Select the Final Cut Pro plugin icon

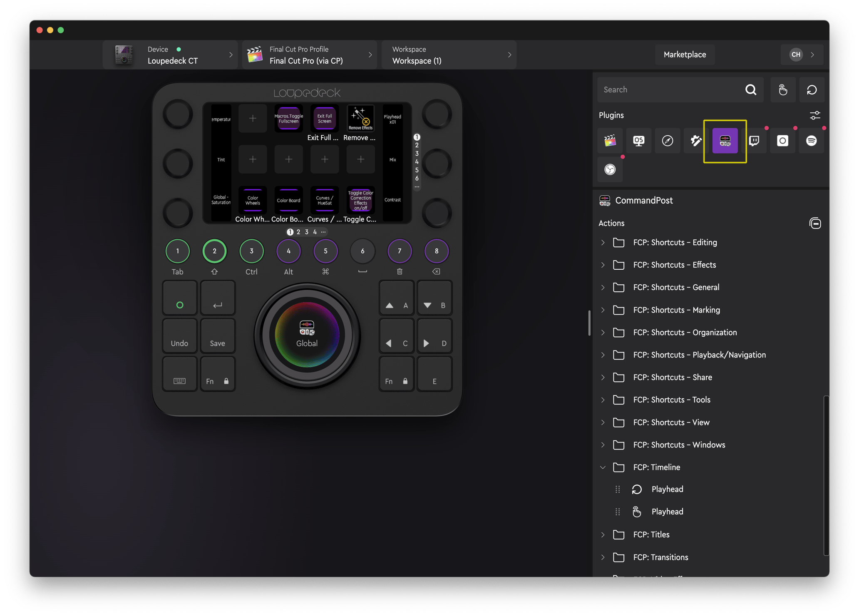(610, 141)
